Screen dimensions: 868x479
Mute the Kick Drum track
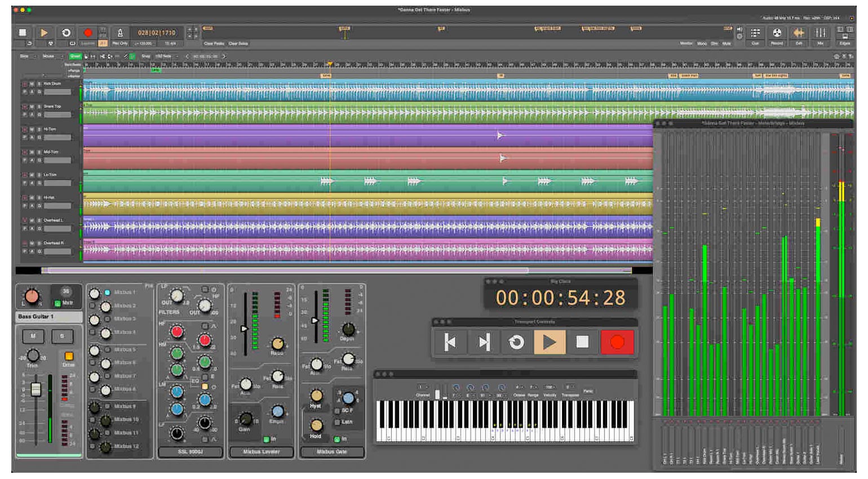(x=32, y=84)
